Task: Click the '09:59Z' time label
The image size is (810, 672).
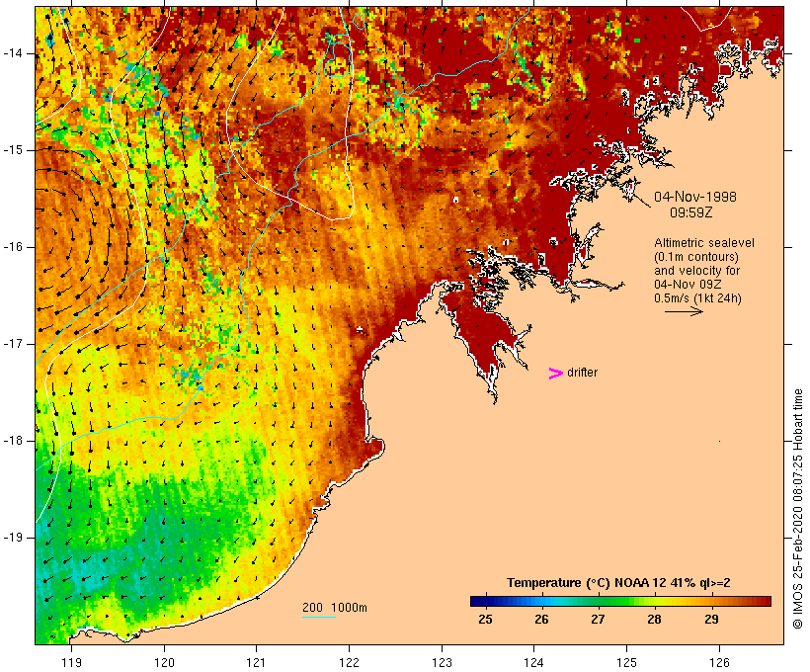Action: click(691, 212)
